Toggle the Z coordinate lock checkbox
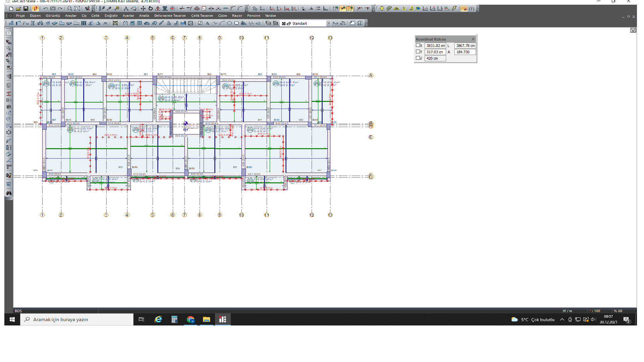Screen dimensions: 644x362 coord(418,58)
